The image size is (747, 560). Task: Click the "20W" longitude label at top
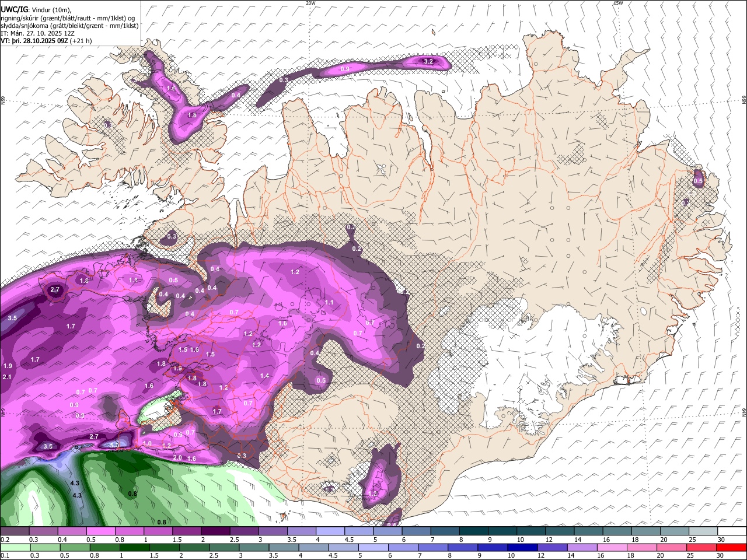[x=310, y=3]
